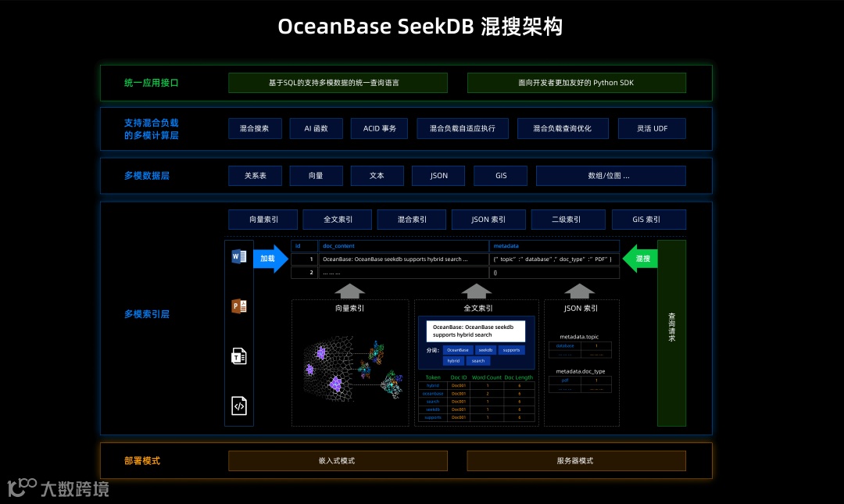Click 向量索引 title above Voronoi diagram
Screen dimensions: 844x504
click(350, 309)
